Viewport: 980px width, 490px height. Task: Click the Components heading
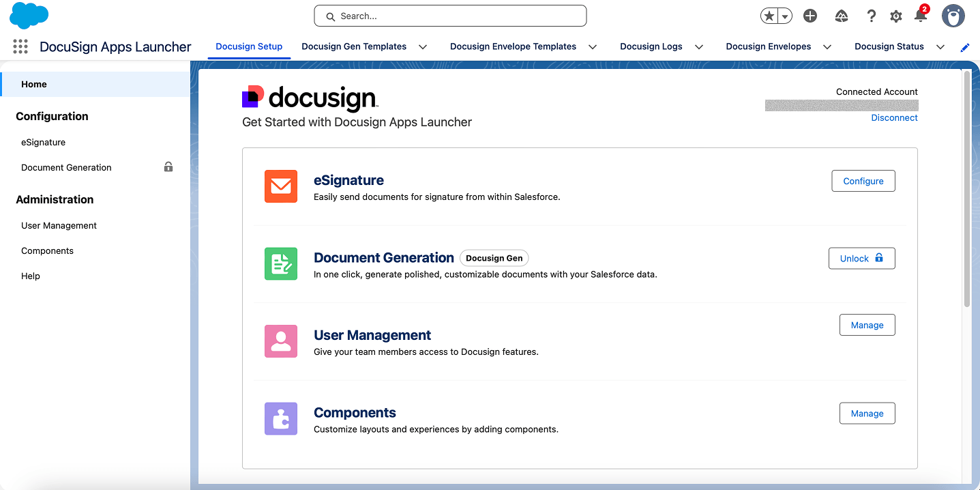355,412
